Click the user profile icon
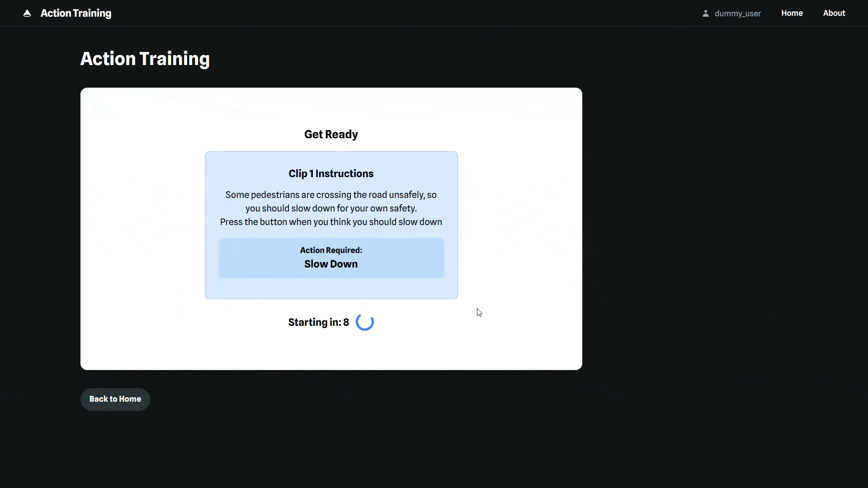 (x=705, y=14)
